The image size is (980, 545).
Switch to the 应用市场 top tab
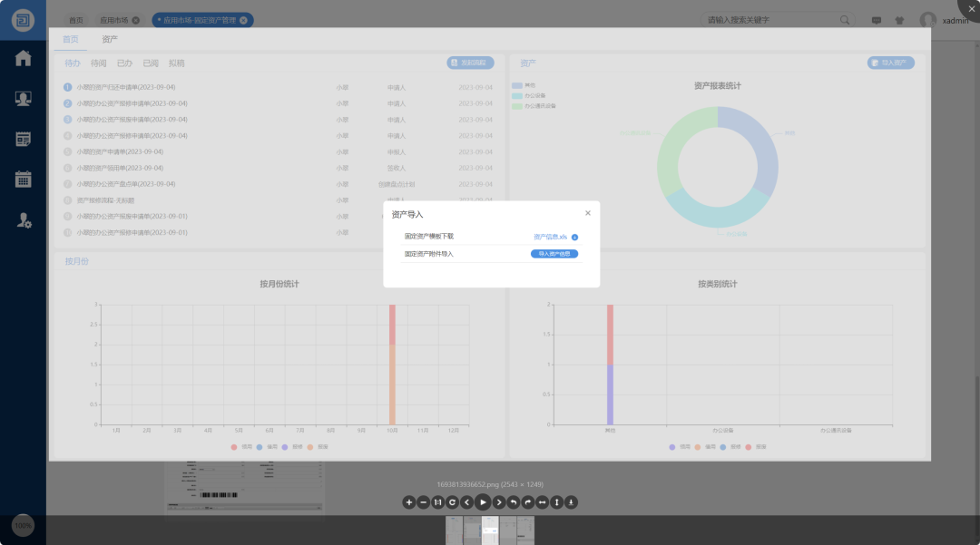tap(113, 20)
